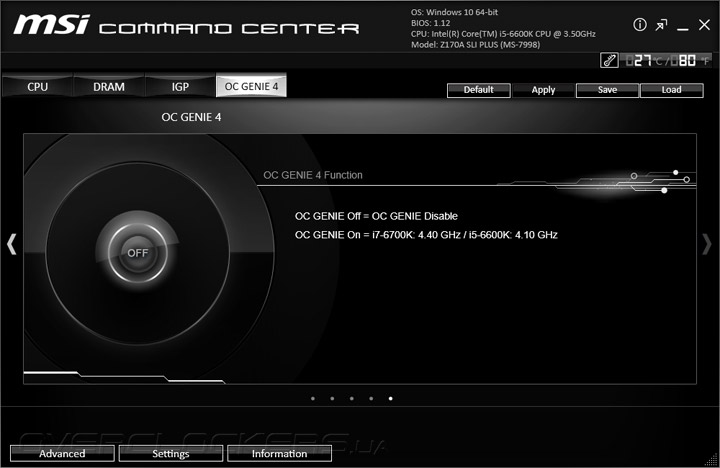720x468 pixels.
Task: Close the Command Center window
Action: point(704,25)
